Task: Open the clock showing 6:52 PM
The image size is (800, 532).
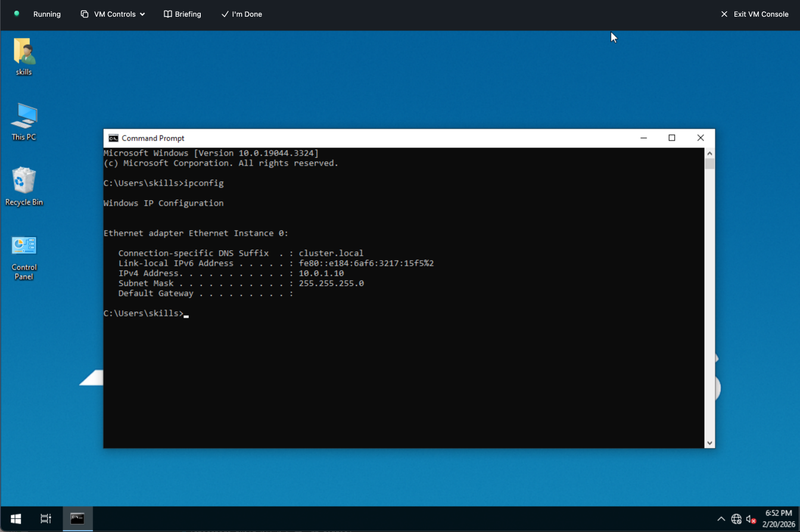Action: (779, 518)
